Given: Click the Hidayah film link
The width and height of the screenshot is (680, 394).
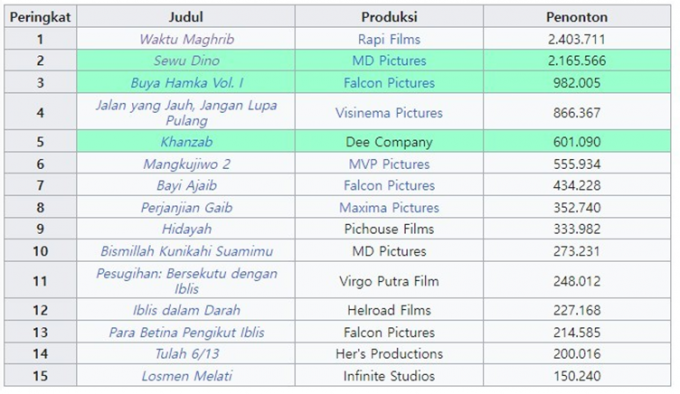Looking at the screenshot, I should [x=186, y=229].
